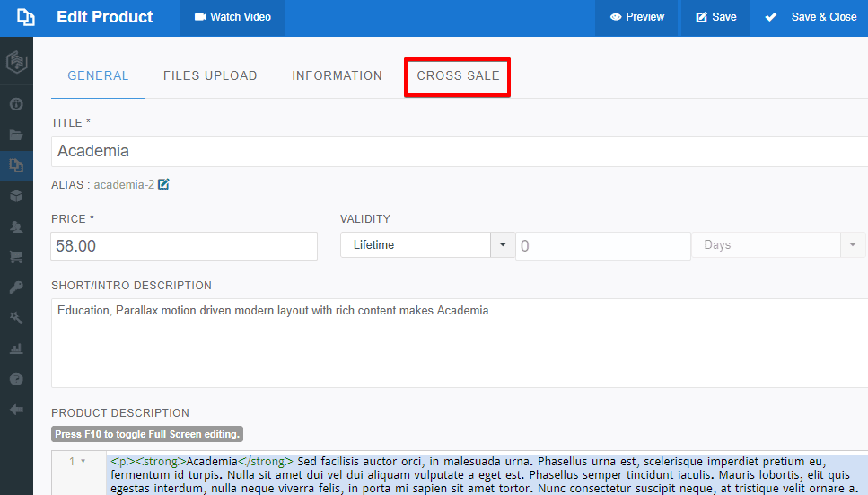Open the Files Upload tab
Screen dimensions: 868x495
click(210, 76)
